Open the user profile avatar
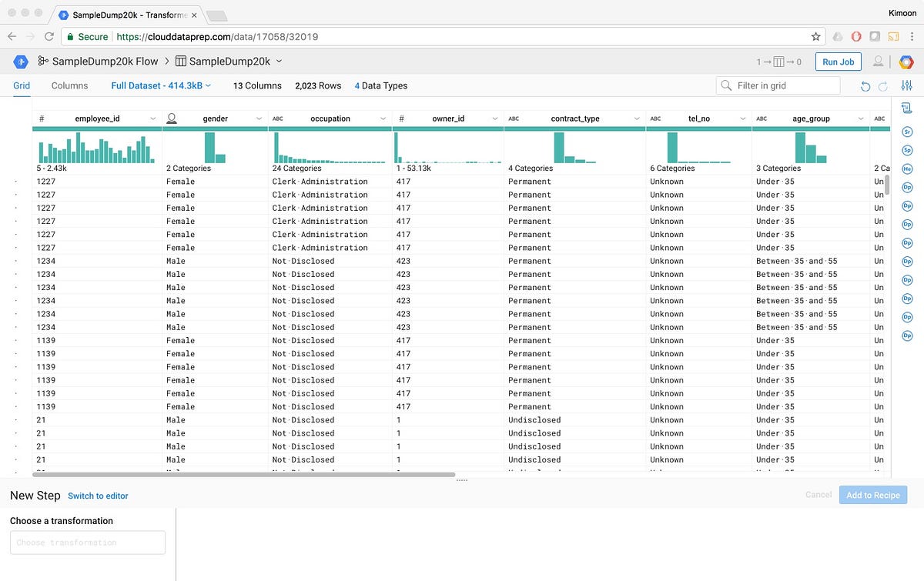Viewport: 924px width, 581px height. click(x=878, y=62)
